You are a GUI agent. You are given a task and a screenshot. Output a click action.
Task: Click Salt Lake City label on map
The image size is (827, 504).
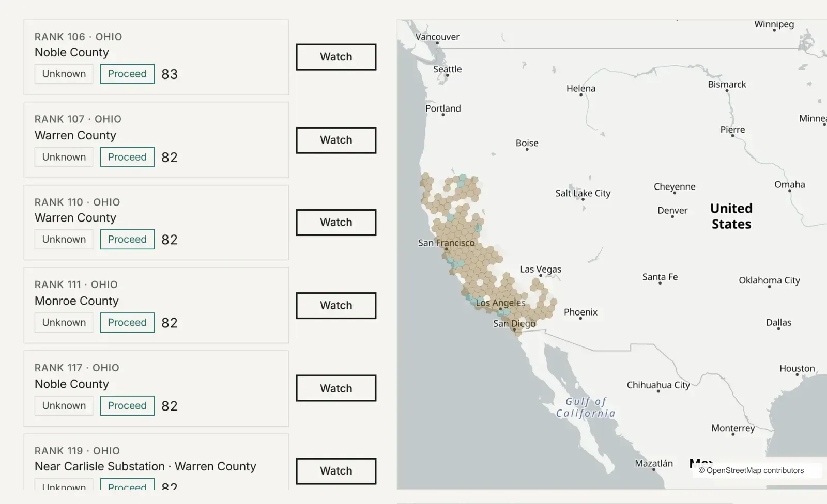pos(583,193)
